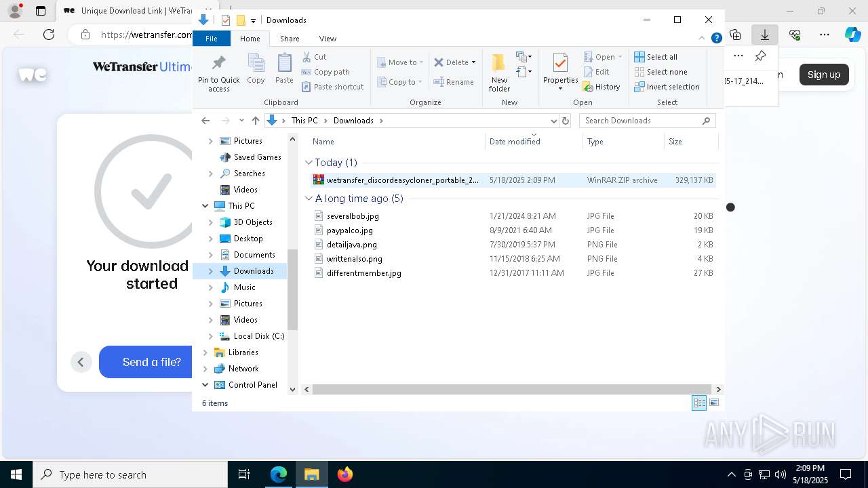Image resolution: width=868 pixels, height=488 pixels.
Task: Select Saved Games in navigation pane
Action: tap(257, 157)
